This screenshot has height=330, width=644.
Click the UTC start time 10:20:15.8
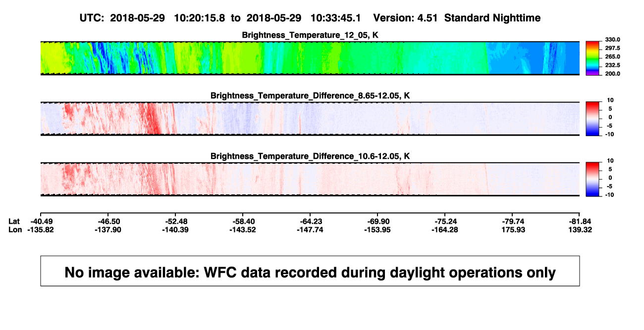pos(200,18)
